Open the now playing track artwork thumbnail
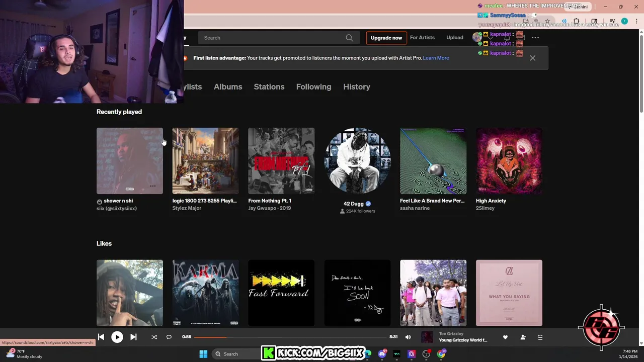Viewport: 644px width, 362px height. coord(427,337)
